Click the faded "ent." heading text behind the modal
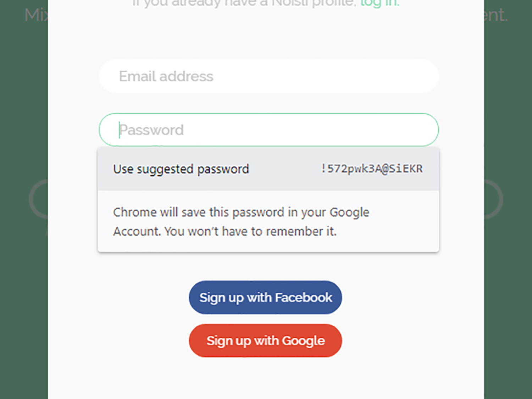 tap(496, 15)
